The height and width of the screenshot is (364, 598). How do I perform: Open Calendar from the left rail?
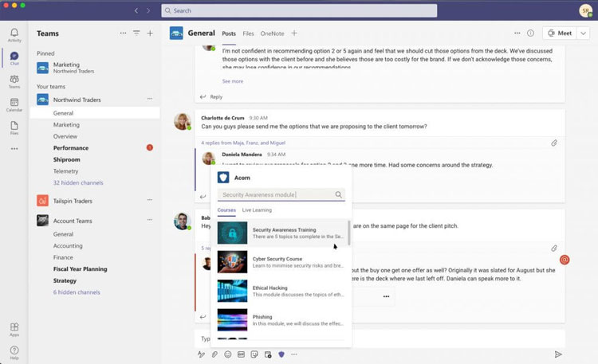[14, 104]
